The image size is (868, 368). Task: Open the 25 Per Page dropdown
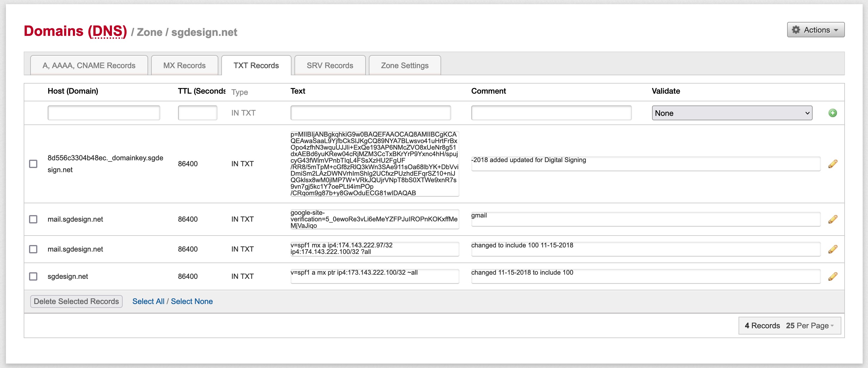tap(809, 326)
